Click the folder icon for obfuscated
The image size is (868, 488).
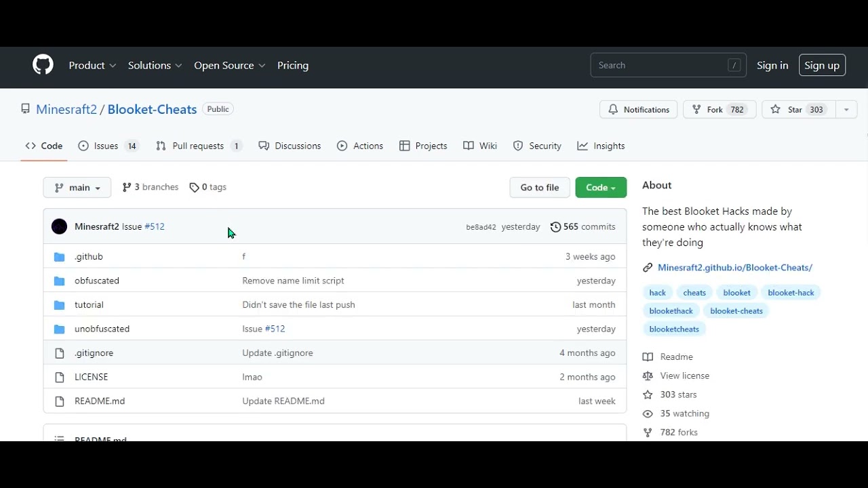[59, 281]
